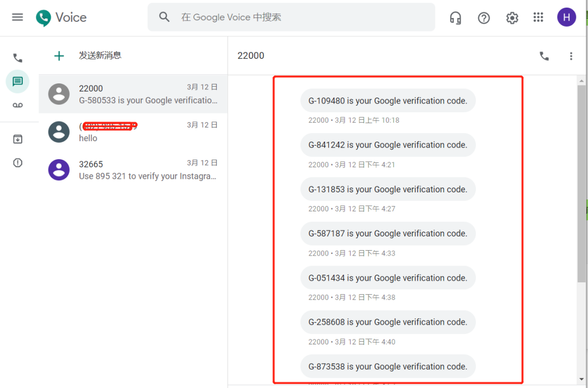Open the account menu avatar H
This screenshot has height=388, width=588.
(566, 17)
